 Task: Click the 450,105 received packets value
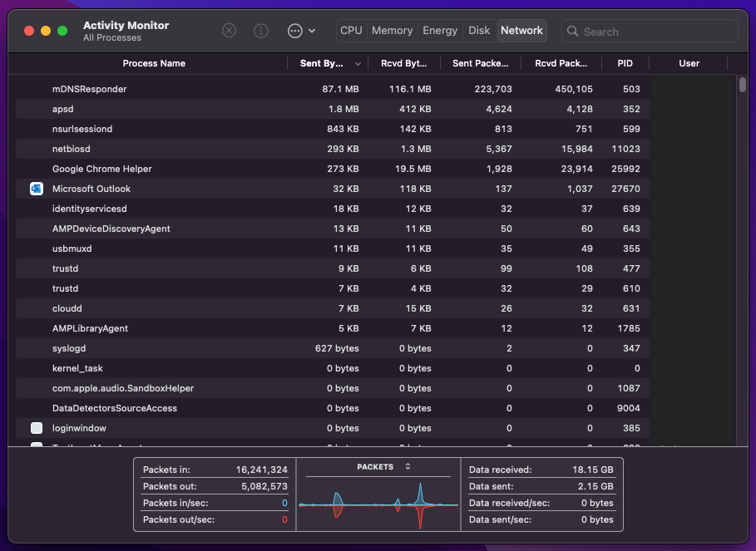tap(574, 89)
